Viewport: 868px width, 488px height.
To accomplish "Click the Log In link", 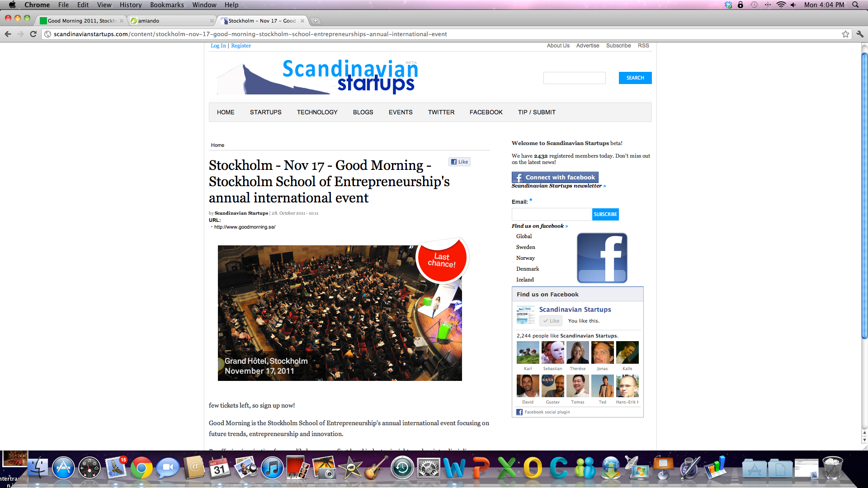I will coord(218,46).
